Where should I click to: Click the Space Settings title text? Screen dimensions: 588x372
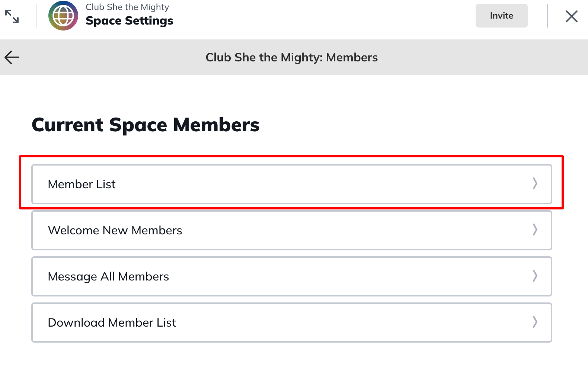click(129, 21)
